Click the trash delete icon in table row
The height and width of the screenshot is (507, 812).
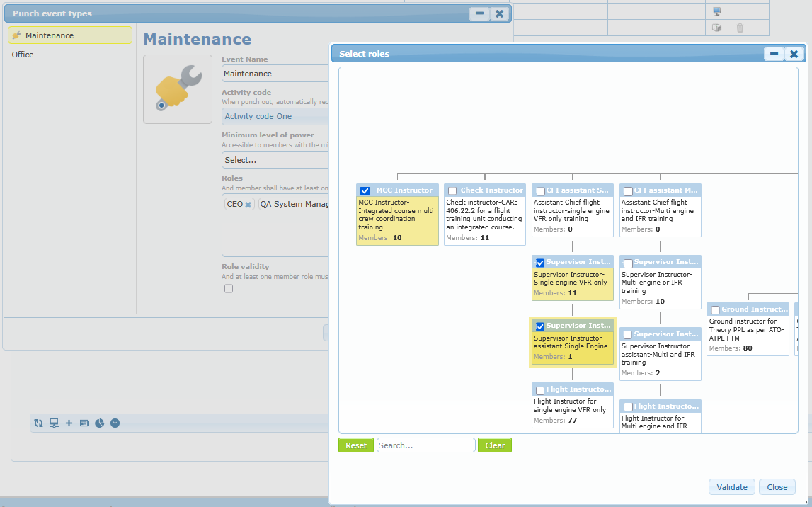click(740, 28)
